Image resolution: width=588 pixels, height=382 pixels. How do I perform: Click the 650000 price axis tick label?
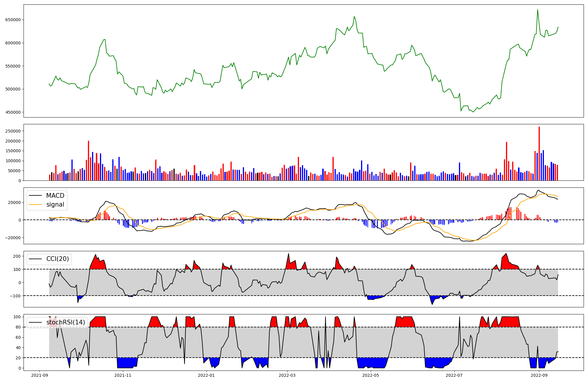[13, 20]
